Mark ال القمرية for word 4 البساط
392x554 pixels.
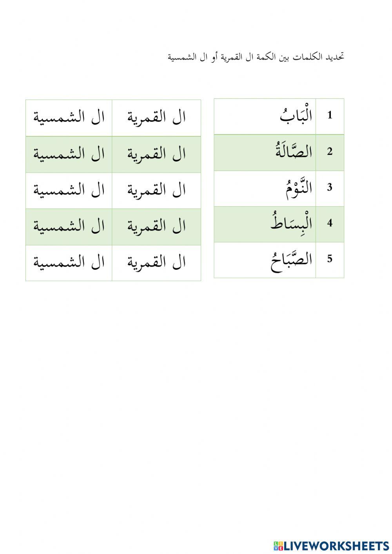pos(156,227)
